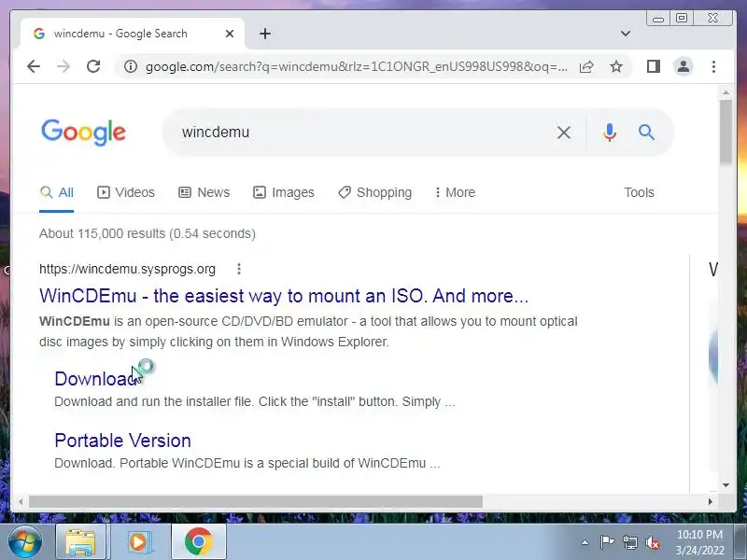Bookmark this tab with the star icon
The width and height of the screenshot is (747, 560).
[616, 66]
